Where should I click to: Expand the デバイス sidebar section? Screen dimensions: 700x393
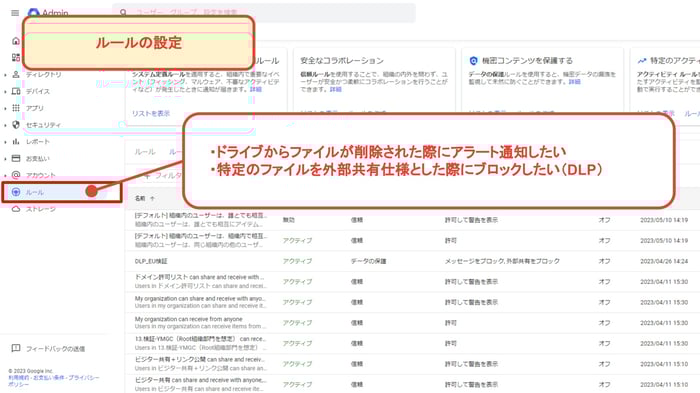pyautogui.click(x=5, y=92)
